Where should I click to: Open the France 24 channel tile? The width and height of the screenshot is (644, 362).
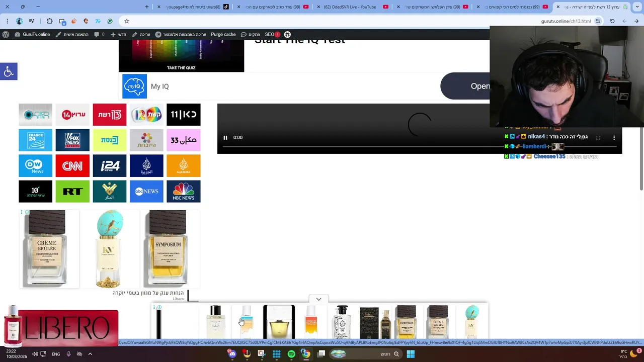tap(35, 140)
